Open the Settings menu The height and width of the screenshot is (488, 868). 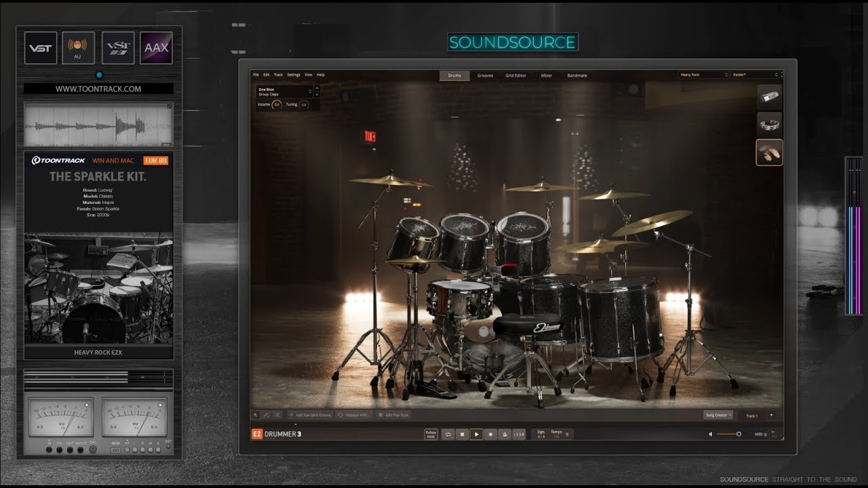[294, 75]
